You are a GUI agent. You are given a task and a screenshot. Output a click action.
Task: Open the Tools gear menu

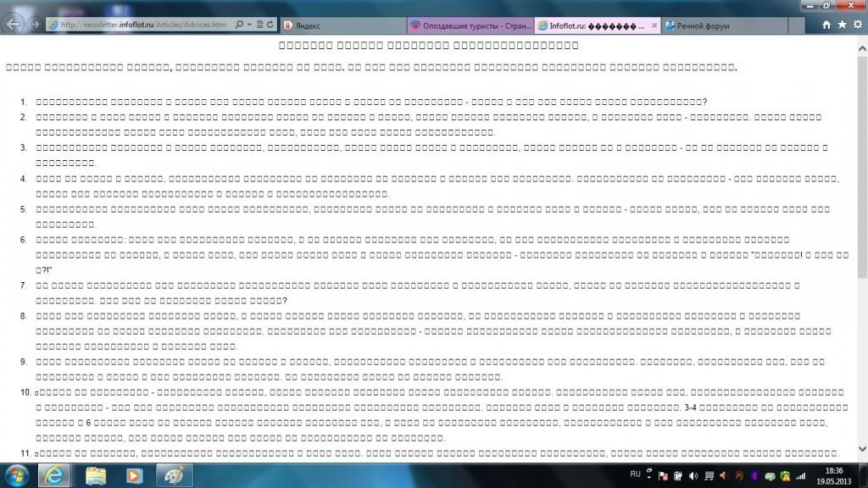858,25
